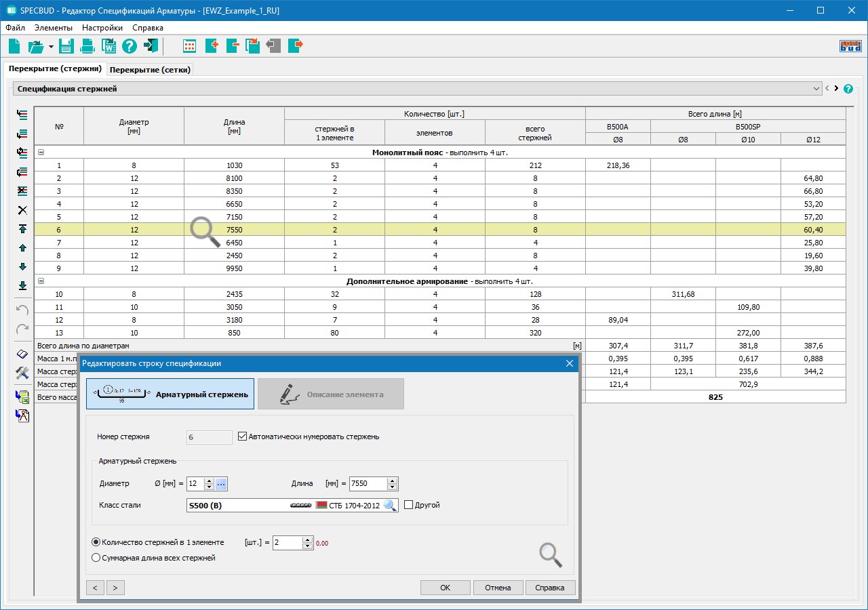The image size is (868, 610).
Task: Click the steel class search magnifier icon
Action: 390,505
